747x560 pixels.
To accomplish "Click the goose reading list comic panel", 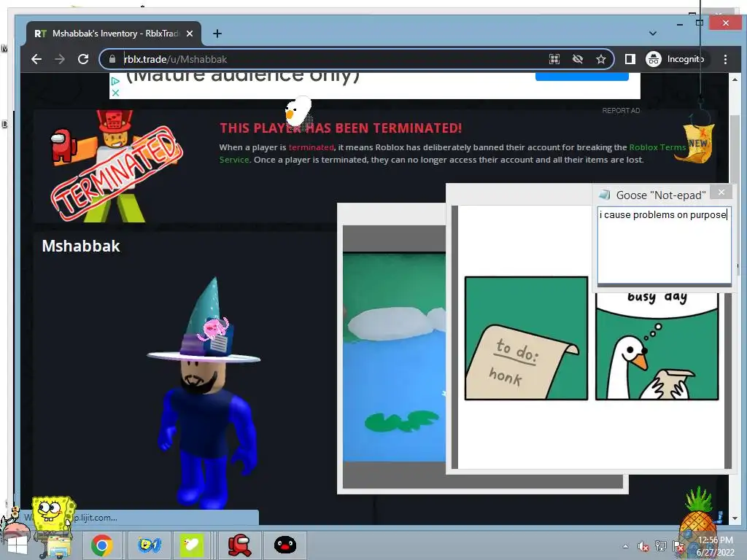I will (x=657, y=346).
